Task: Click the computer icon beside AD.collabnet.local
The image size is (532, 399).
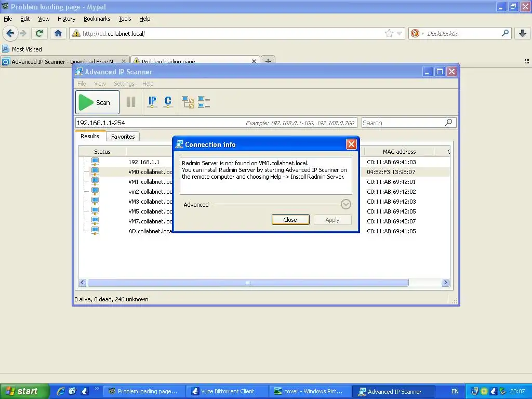Action: tap(95, 230)
